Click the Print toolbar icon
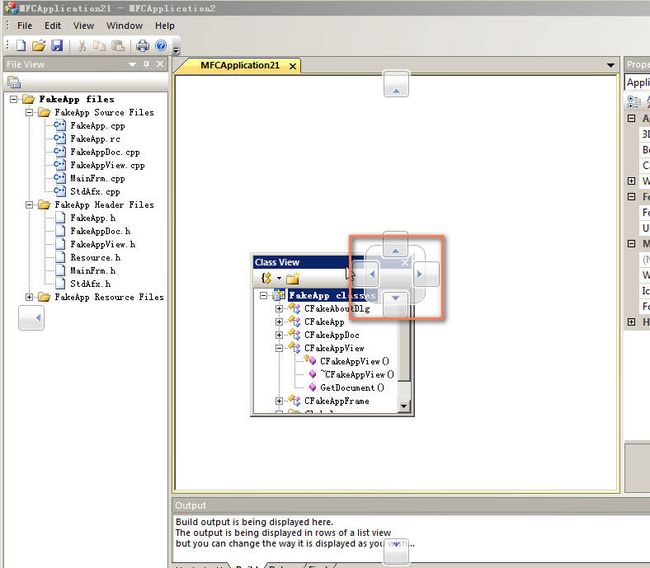The height and width of the screenshot is (568, 650). 143,45
